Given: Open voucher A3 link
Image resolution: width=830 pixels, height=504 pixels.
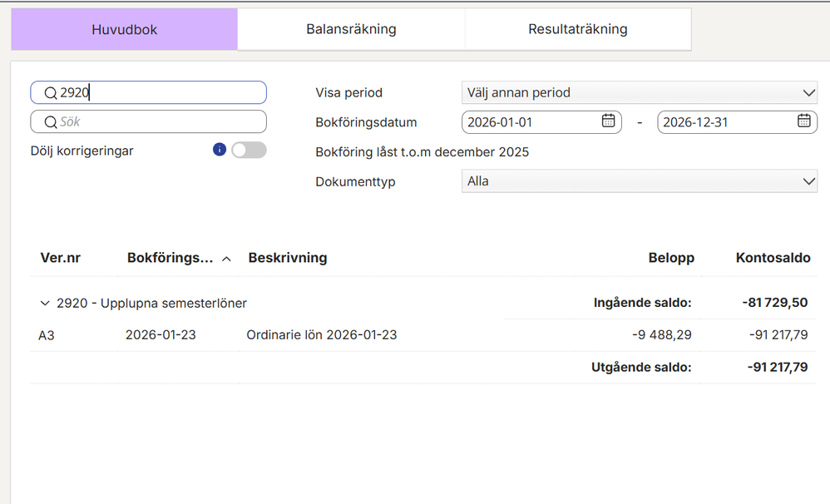Looking at the screenshot, I should point(47,335).
